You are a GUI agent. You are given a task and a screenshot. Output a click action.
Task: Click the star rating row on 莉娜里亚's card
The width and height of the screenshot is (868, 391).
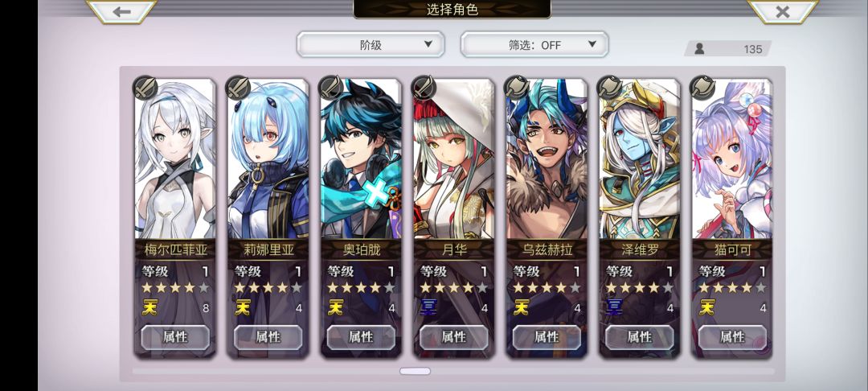[268, 288]
